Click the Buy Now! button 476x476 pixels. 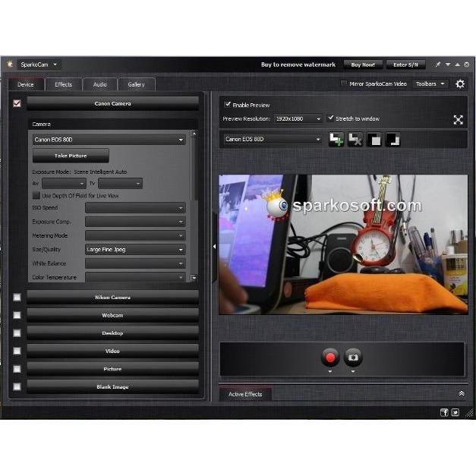point(363,65)
